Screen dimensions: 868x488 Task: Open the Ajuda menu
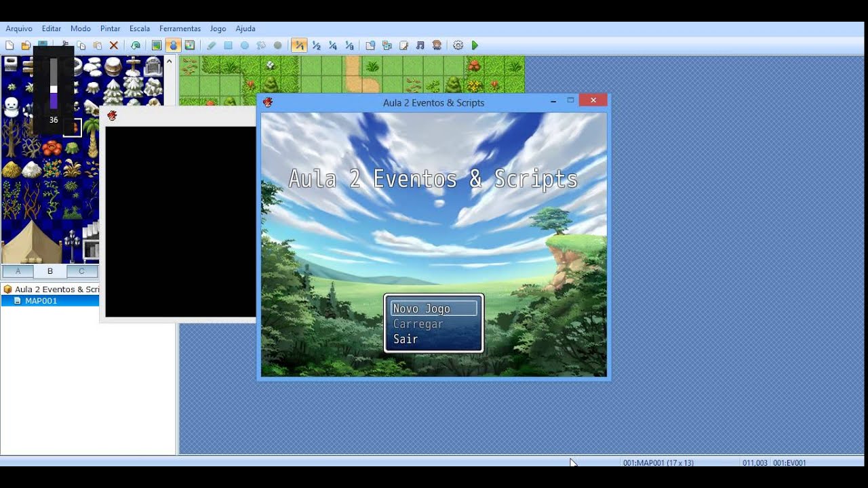(x=245, y=28)
